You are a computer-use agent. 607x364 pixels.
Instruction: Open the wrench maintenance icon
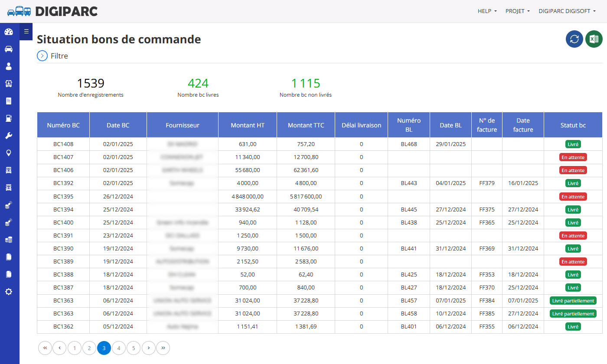[x=9, y=136]
